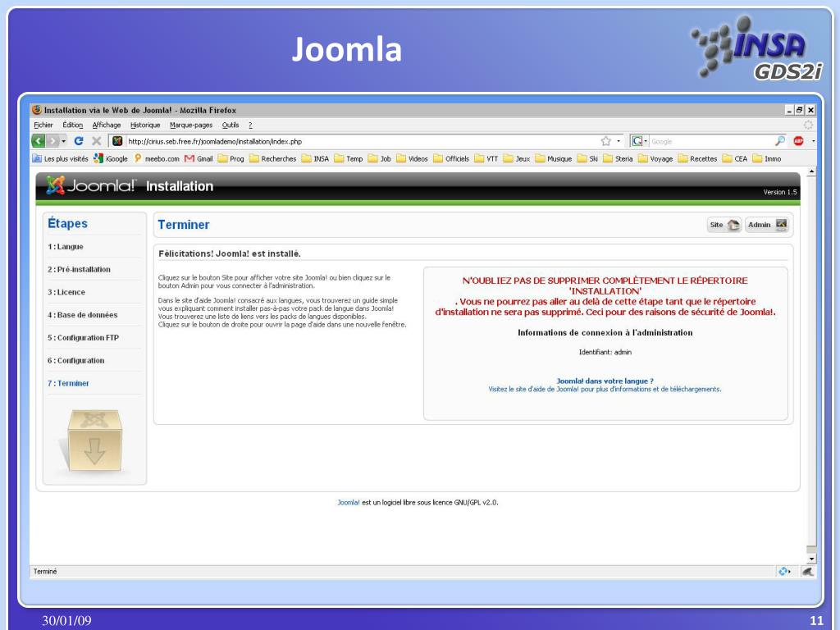Open the Google search engine selector
This screenshot has width=840, height=630.
tap(639, 141)
